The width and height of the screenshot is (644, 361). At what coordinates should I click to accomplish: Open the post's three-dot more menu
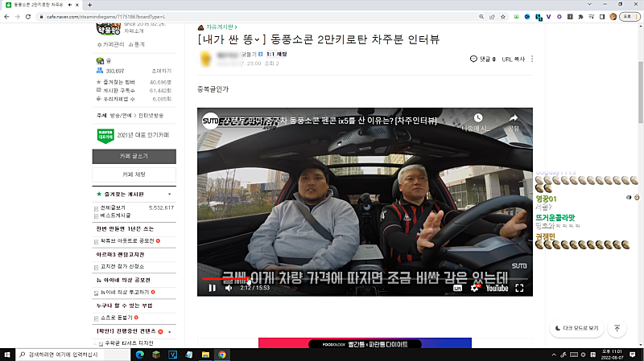tap(532, 59)
